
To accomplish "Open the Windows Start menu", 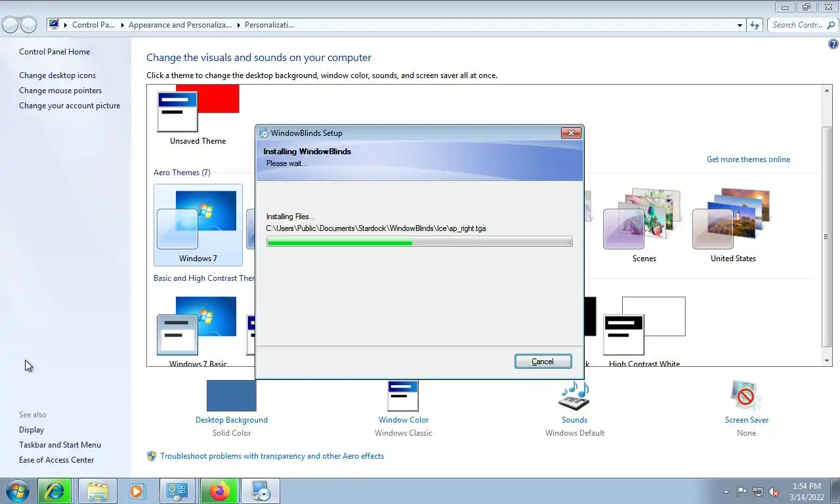I will tap(17, 491).
